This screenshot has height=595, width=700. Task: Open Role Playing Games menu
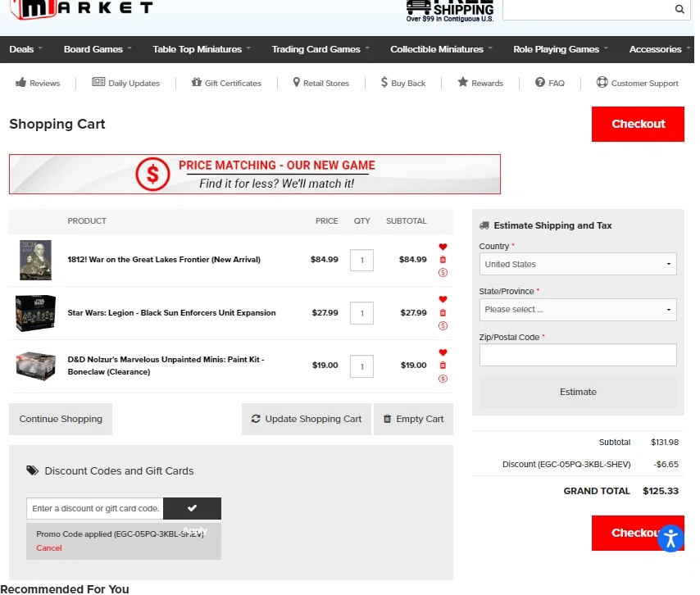coord(561,49)
